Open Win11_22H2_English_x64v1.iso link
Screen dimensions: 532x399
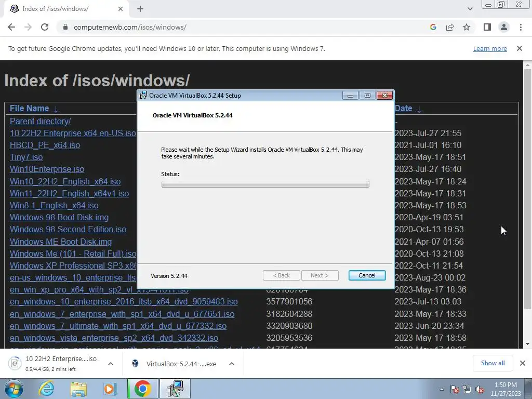click(69, 193)
